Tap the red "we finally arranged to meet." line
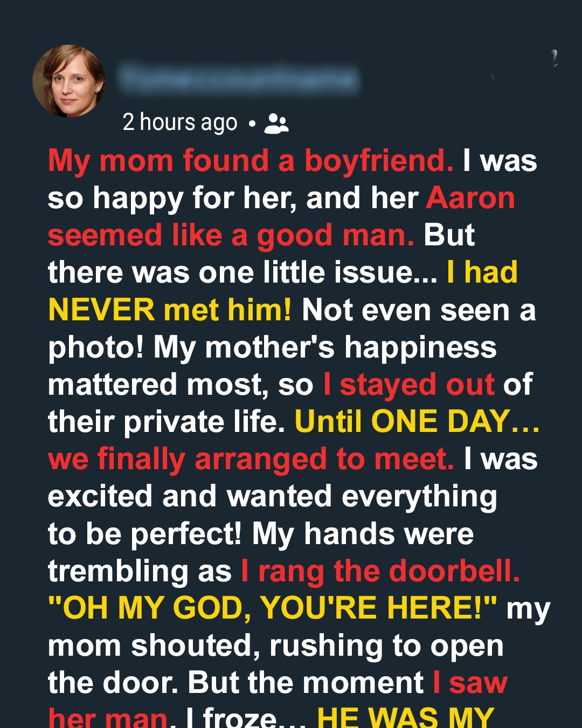This screenshot has width=582, height=728. pyautogui.click(x=251, y=459)
